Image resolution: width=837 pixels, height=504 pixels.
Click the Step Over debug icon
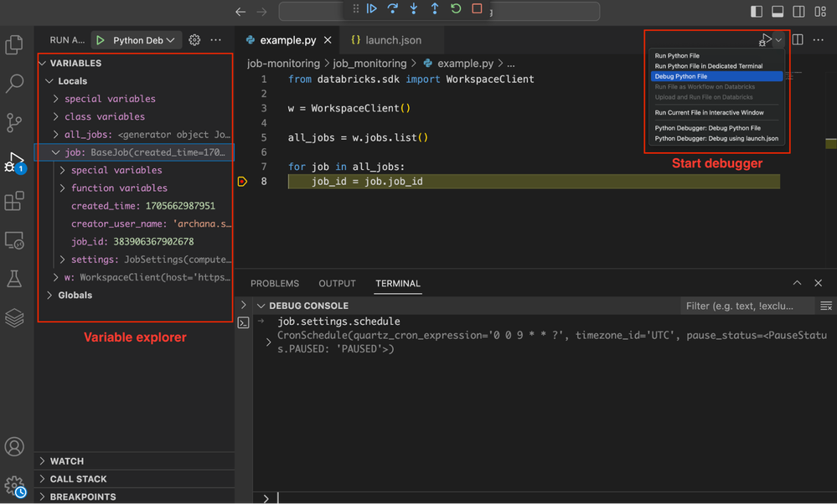click(x=393, y=9)
